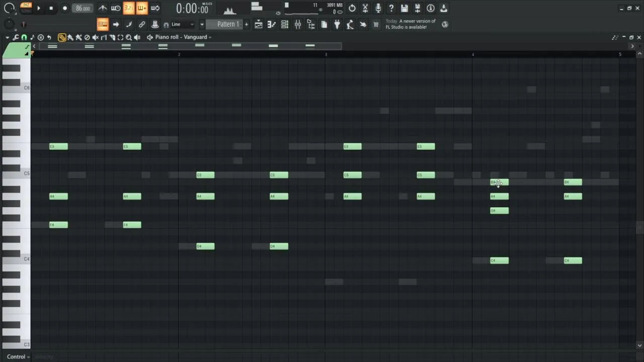Click the time display showing 0:00:00
This screenshot has height=362, width=644.
(192, 8)
